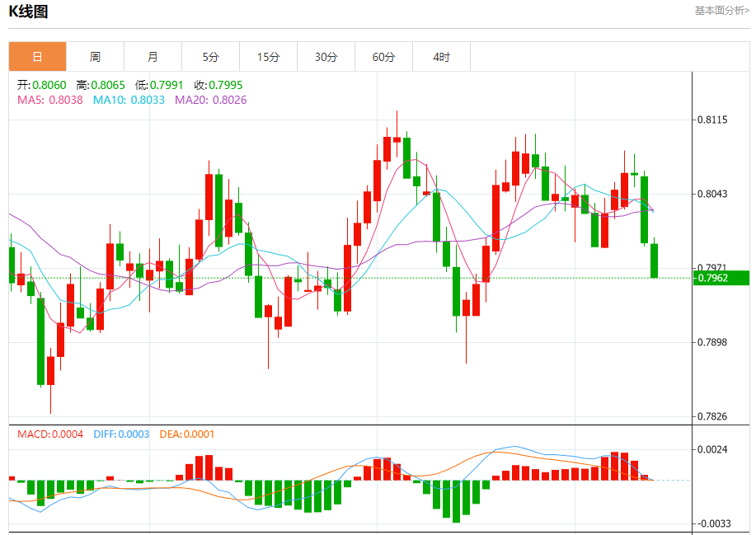Click the last green candlestick on chart

click(654, 260)
